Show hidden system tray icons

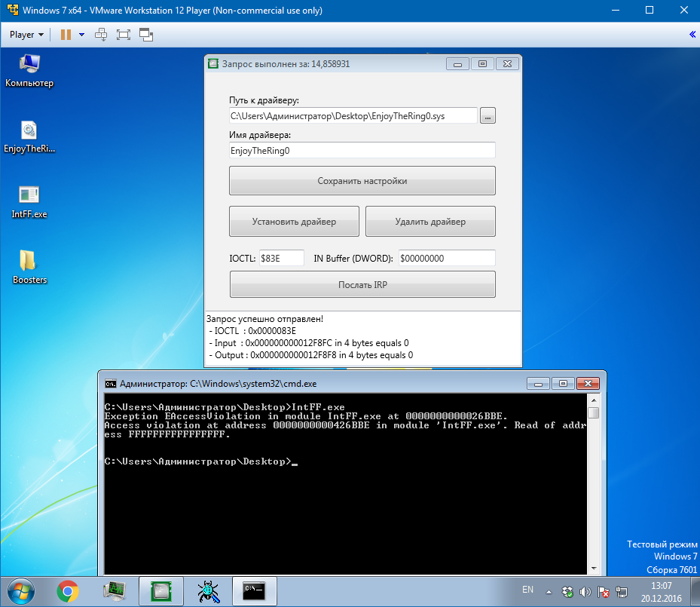coord(549,590)
